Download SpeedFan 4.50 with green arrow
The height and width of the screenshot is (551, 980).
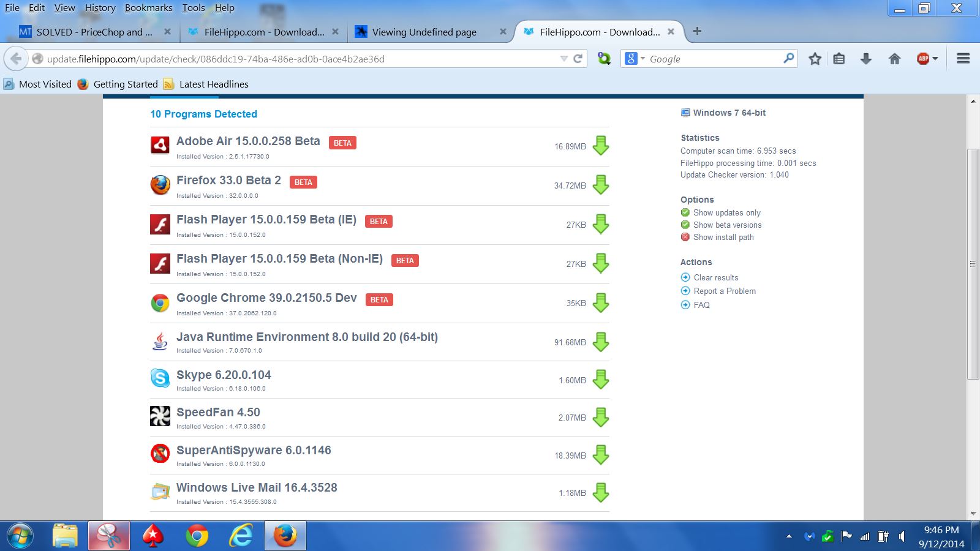[x=601, y=417]
